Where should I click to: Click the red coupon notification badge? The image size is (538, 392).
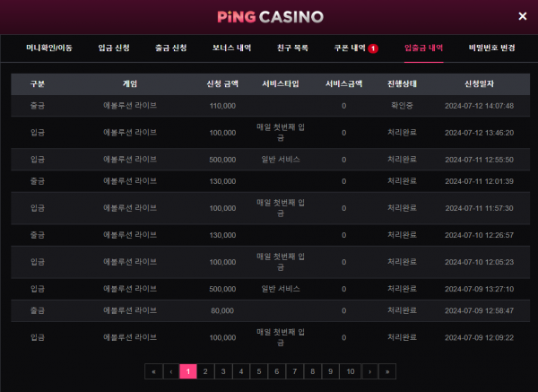[373, 48]
